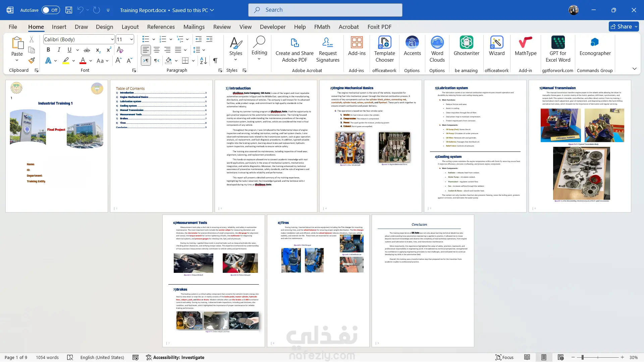Open Template Chooser add-in

pos(384,49)
